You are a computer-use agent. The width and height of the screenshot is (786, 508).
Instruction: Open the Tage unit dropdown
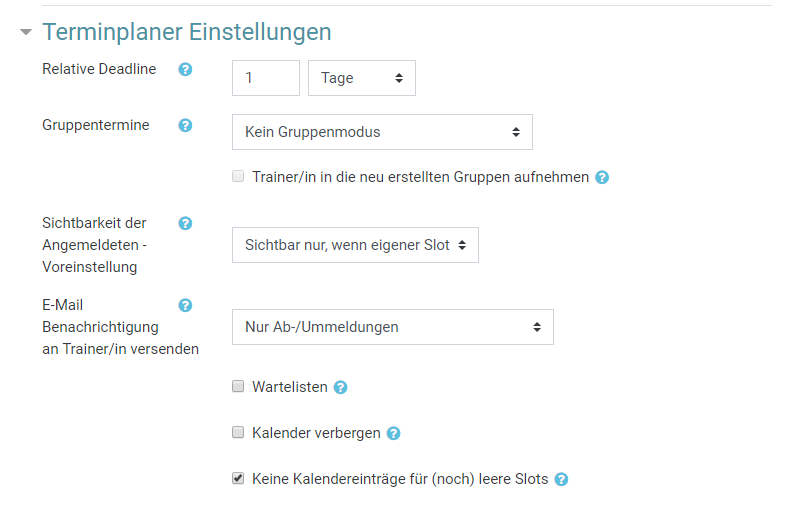click(x=362, y=78)
